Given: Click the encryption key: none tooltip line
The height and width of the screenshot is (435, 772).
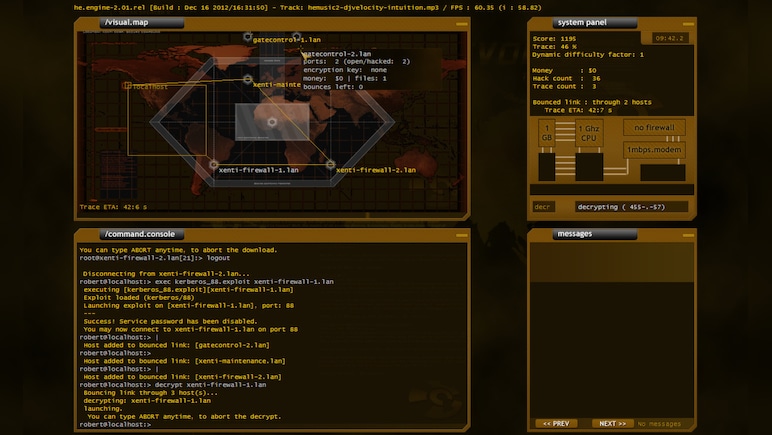Looking at the screenshot, I should [x=345, y=70].
